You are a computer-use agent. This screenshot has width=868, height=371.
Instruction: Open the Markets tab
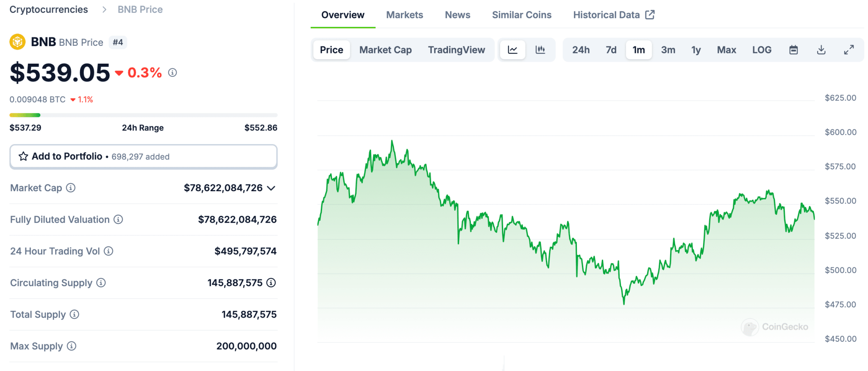(404, 15)
